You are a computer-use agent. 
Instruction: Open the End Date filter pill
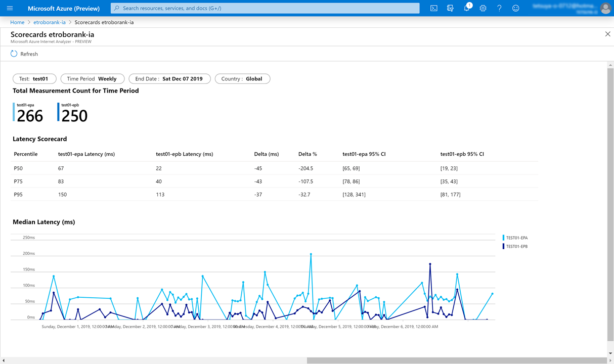[169, 79]
